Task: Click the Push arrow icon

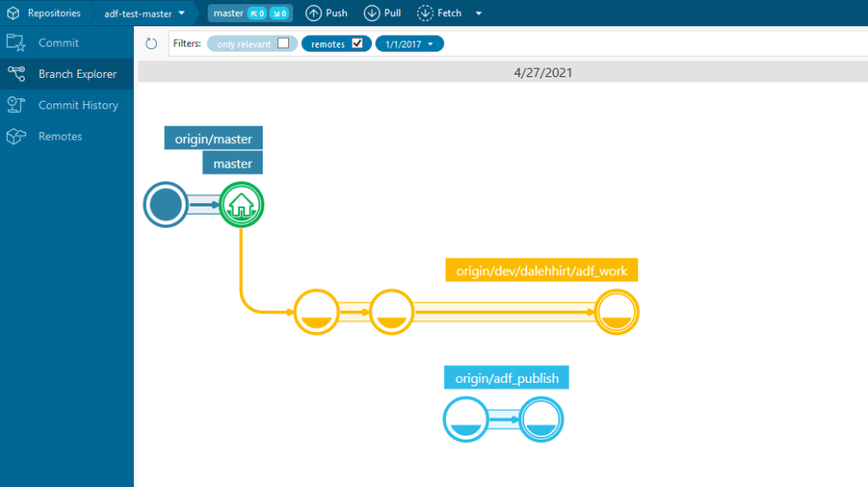Action: coord(314,13)
